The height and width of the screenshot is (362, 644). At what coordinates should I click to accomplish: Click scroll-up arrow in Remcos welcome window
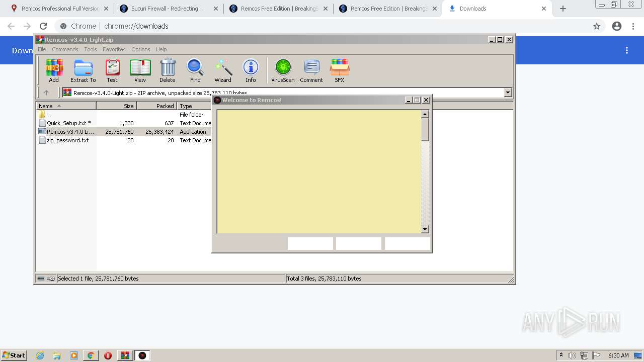click(425, 114)
